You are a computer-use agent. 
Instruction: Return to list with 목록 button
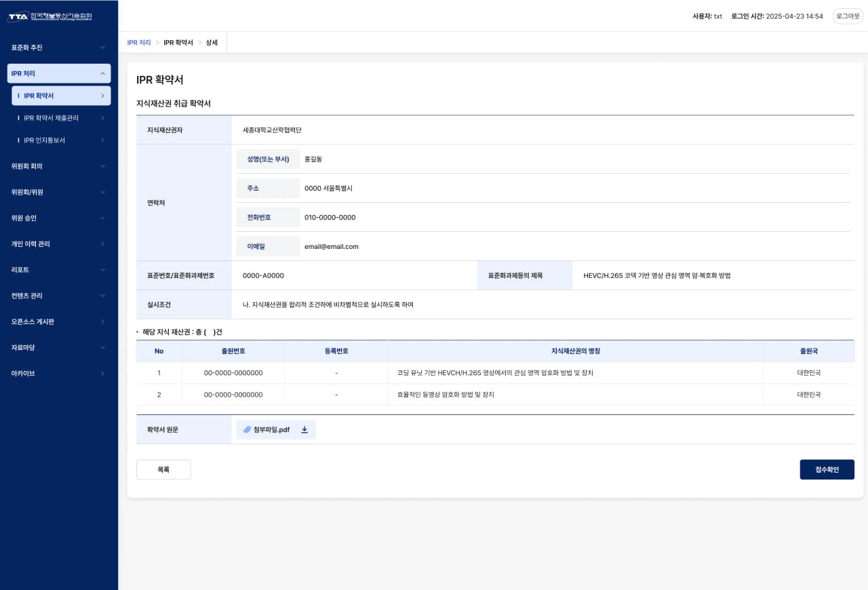point(163,469)
